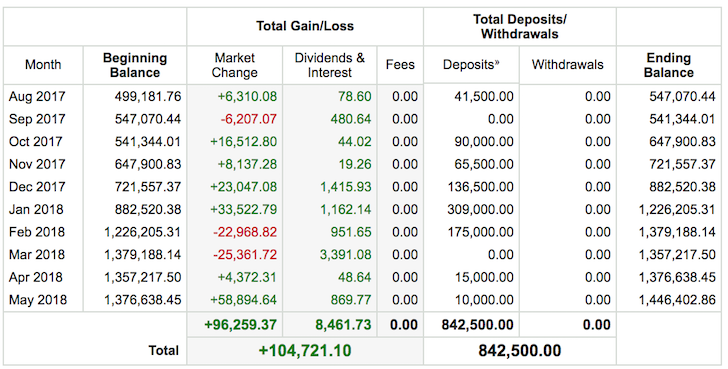Click deposit amount 15,000.00
The height and width of the screenshot is (369, 728).
click(x=484, y=277)
